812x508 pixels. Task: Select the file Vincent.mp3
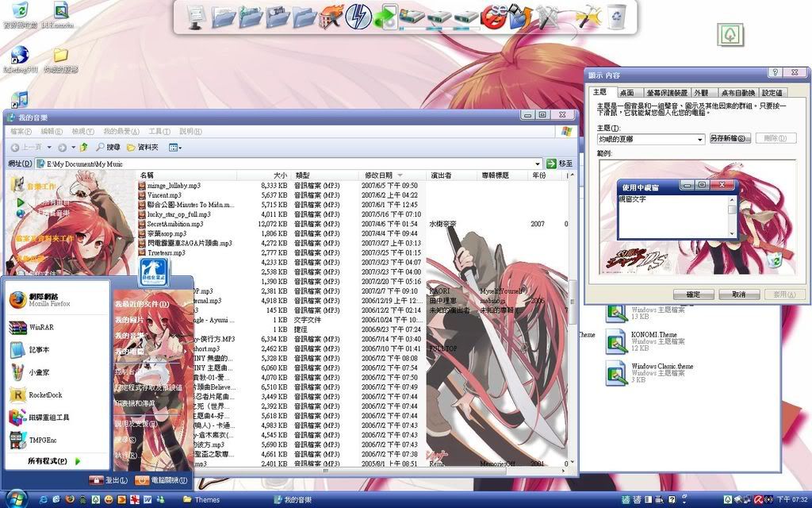pyautogui.click(x=164, y=195)
